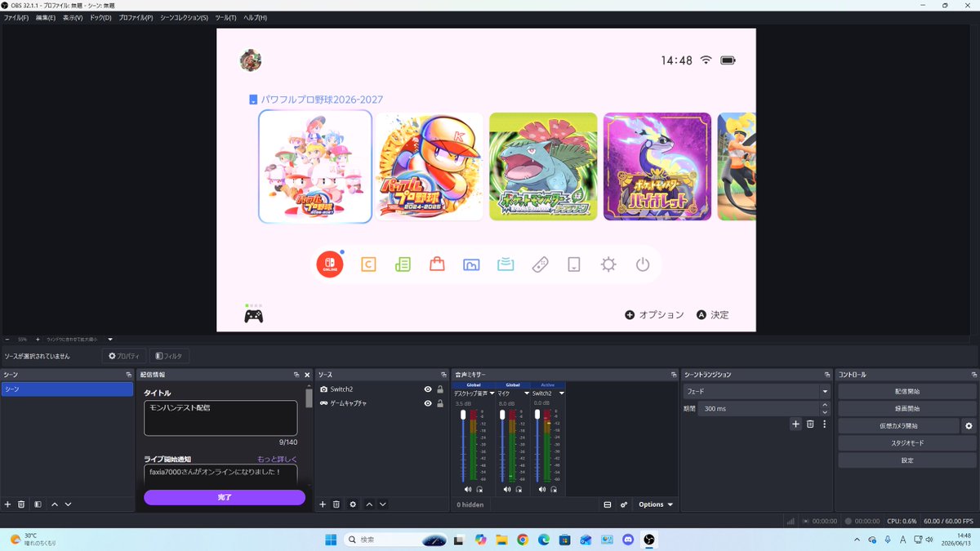Mute the Switch2 audio channel
This screenshot has width=980, height=551.
pos(541,490)
